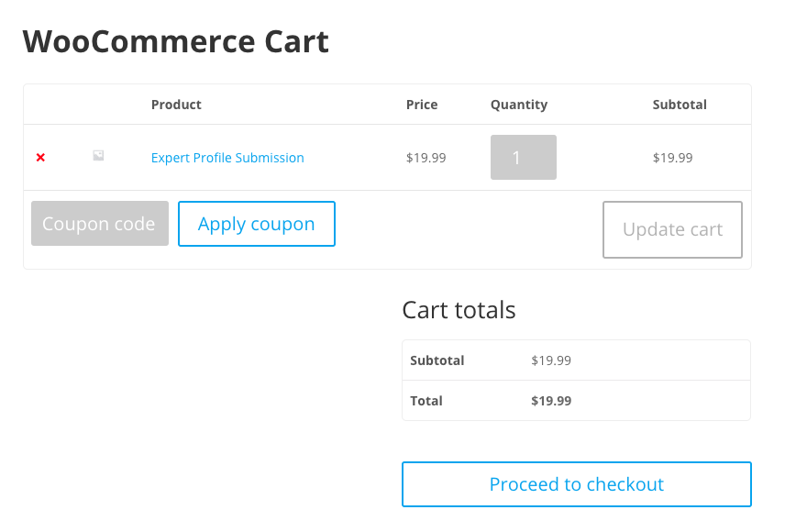Screen dimensions: 785x532
Task: Click the Subtotal label in Cart totals
Action: 437,360
